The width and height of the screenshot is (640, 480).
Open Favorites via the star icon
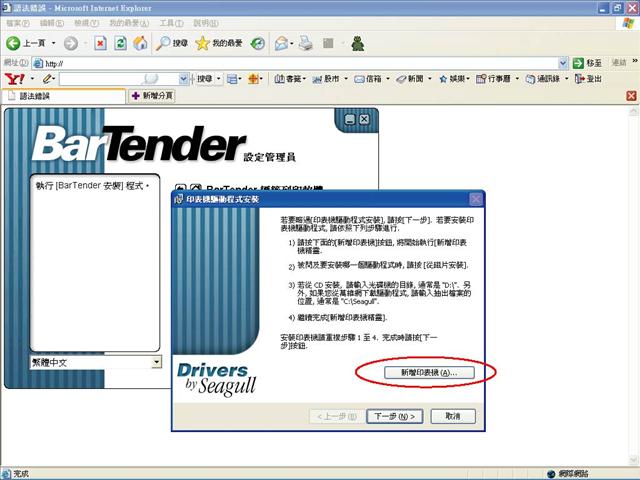pyautogui.click(x=219, y=43)
